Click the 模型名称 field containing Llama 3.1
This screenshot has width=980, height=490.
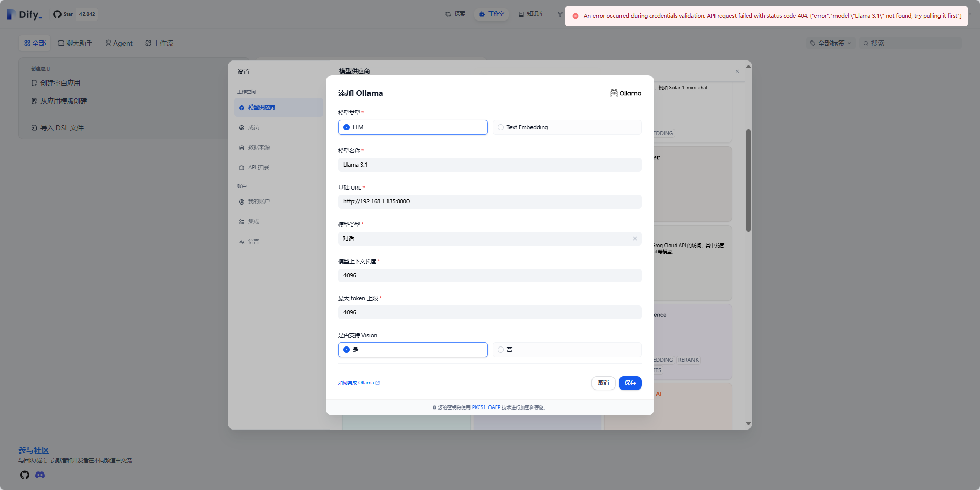coord(489,165)
